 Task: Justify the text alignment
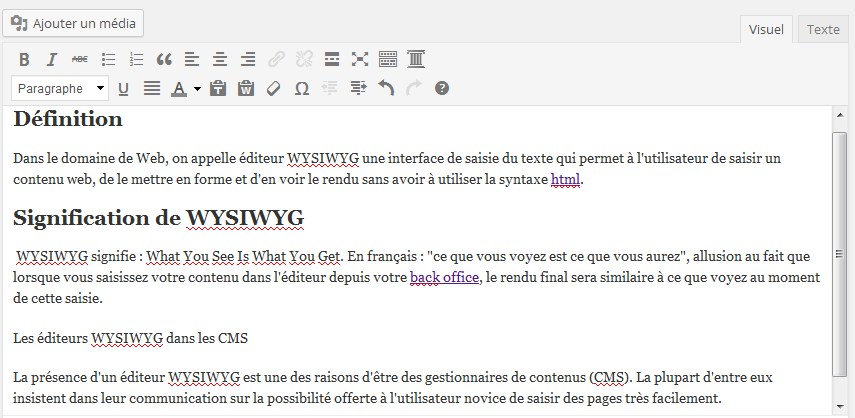pos(152,88)
